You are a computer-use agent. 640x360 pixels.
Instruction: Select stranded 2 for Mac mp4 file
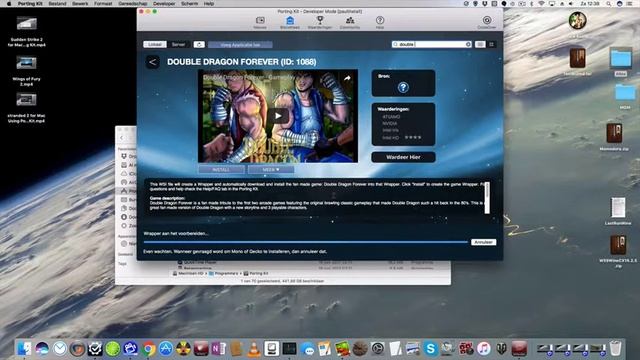27,107
